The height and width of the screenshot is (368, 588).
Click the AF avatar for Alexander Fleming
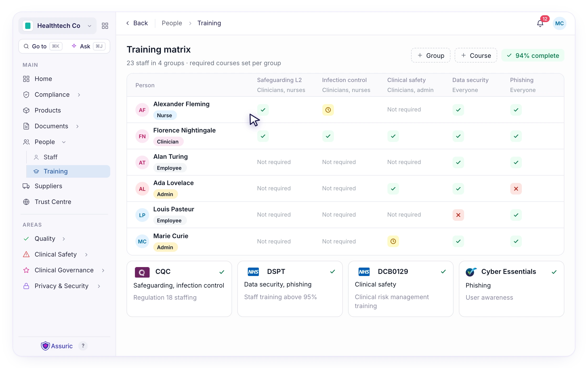coord(142,110)
